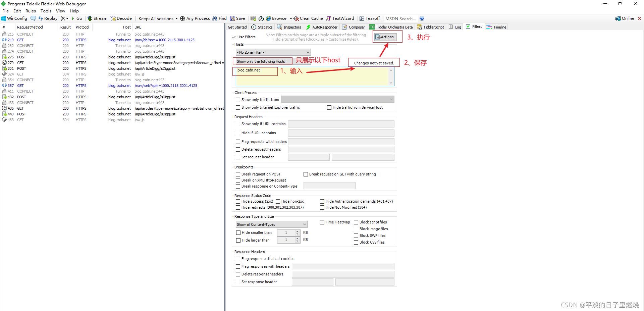The image size is (644, 311).
Task: Open the Rules menu
Action: (x=31, y=11)
